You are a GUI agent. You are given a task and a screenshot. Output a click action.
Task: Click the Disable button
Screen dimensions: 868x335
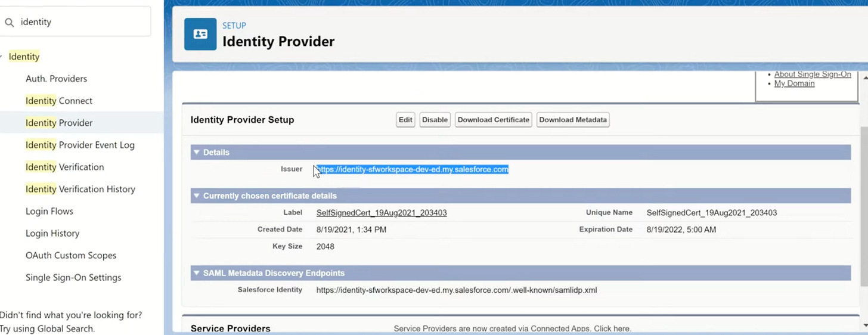pyautogui.click(x=435, y=120)
